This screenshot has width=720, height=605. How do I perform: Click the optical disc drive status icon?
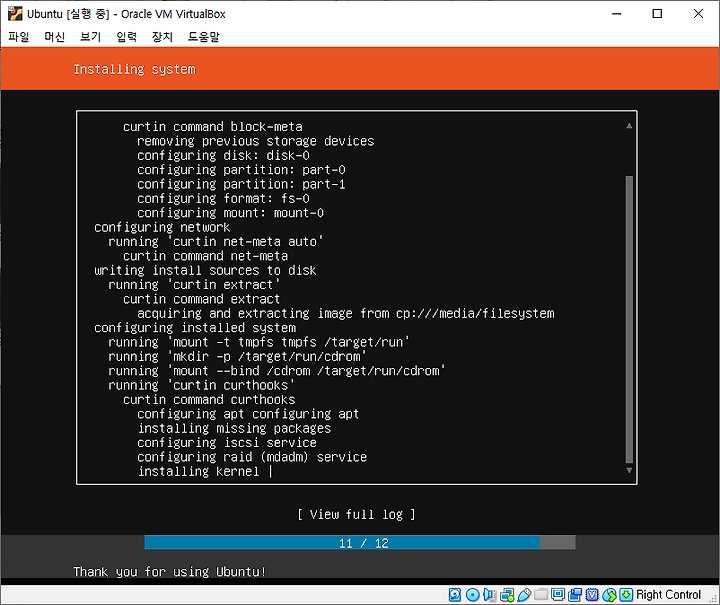[x=472, y=595]
